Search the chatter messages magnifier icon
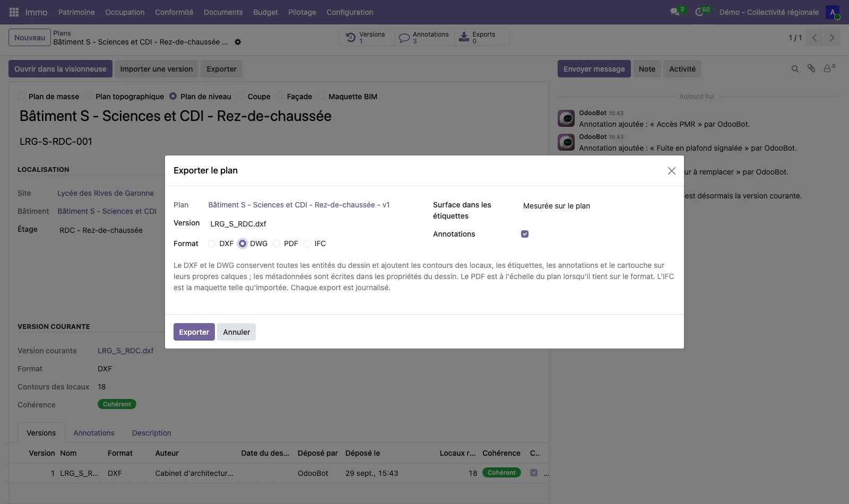Viewport: 849px width, 504px height. [x=795, y=69]
